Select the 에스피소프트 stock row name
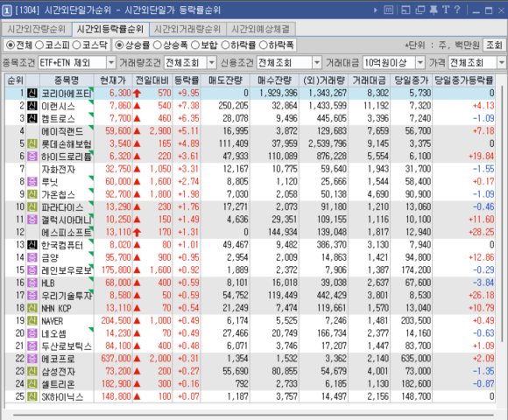Viewport: 508px width, 420px height. 67,233
